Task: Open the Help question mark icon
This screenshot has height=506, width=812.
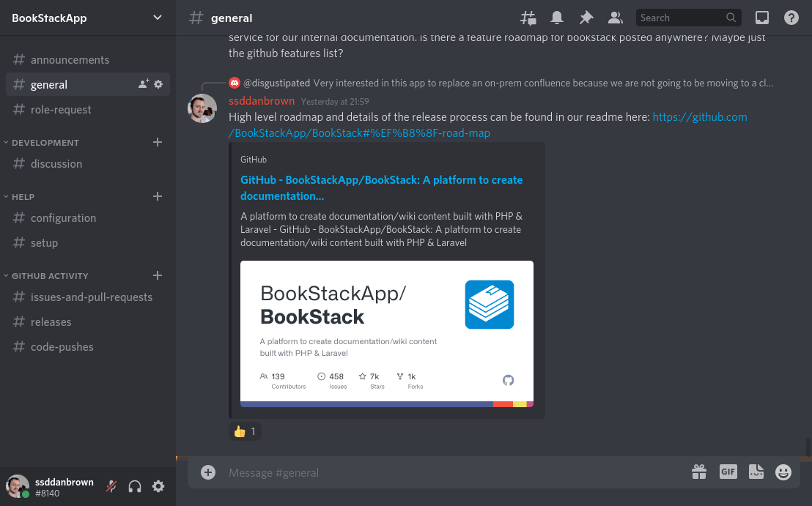Action: tap(791, 18)
